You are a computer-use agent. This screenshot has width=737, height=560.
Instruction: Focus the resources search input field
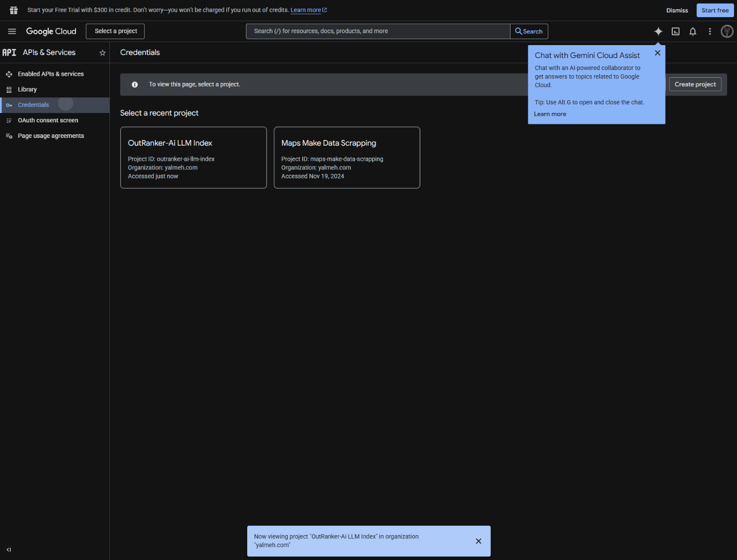378,31
